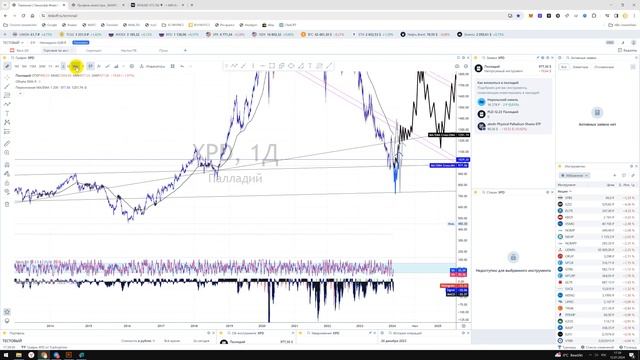
Task: Add instrument with plus icon in Инструменты widget
Action: coord(615,176)
